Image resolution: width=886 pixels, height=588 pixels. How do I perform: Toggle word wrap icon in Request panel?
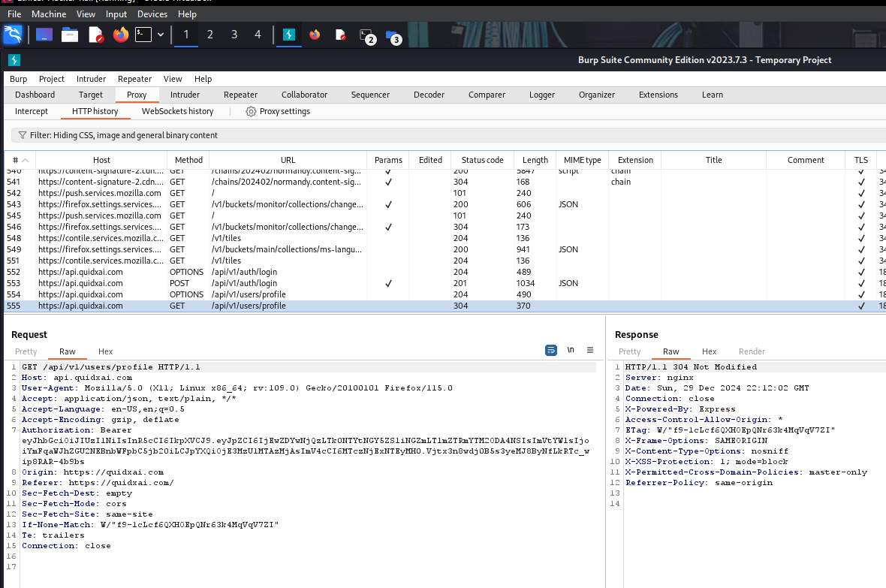click(551, 351)
